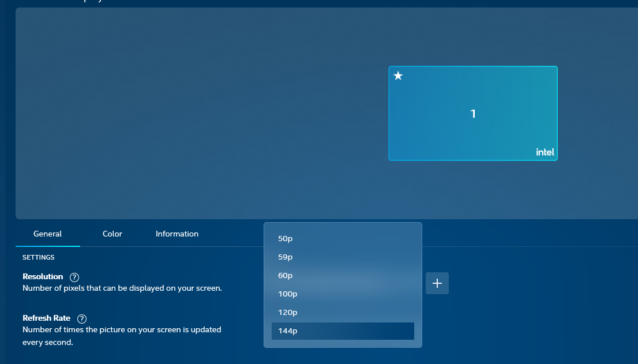Click the primary display star icon

click(x=398, y=76)
